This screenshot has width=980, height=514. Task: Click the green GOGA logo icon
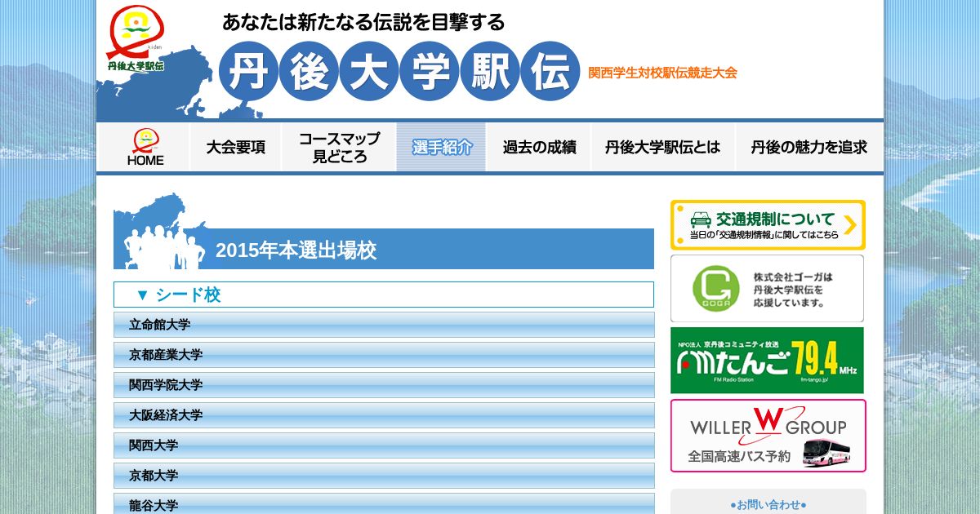pyautogui.click(x=715, y=289)
